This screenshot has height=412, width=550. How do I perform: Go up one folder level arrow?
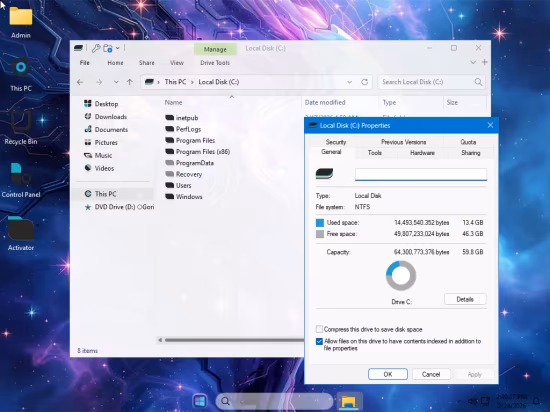click(x=130, y=82)
